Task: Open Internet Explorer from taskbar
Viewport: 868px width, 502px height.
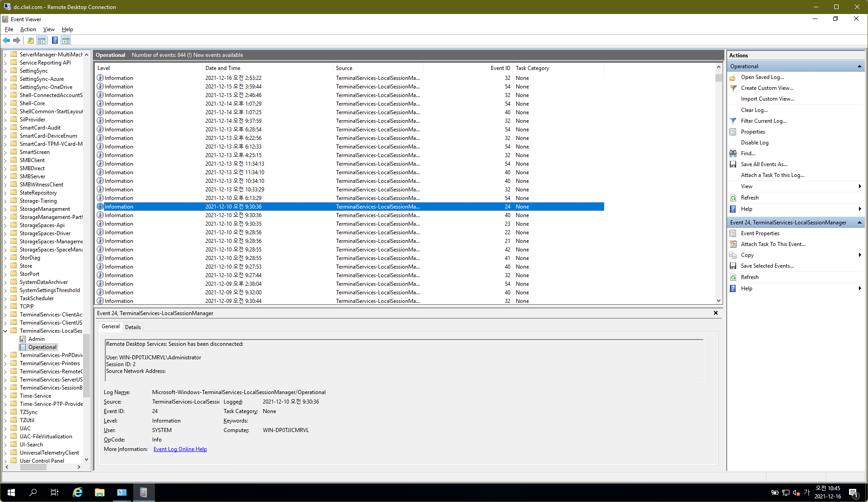Action: pos(78,493)
